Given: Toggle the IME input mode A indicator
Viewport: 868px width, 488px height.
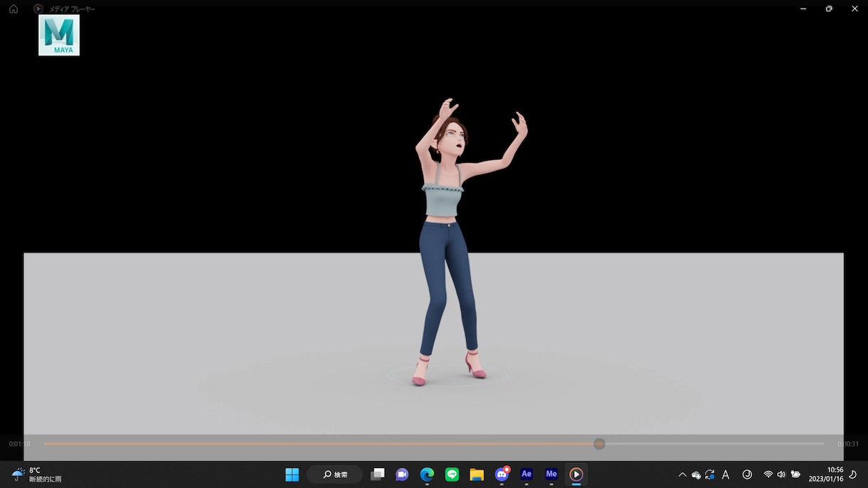Looking at the screenshot, I should (726, 474).
